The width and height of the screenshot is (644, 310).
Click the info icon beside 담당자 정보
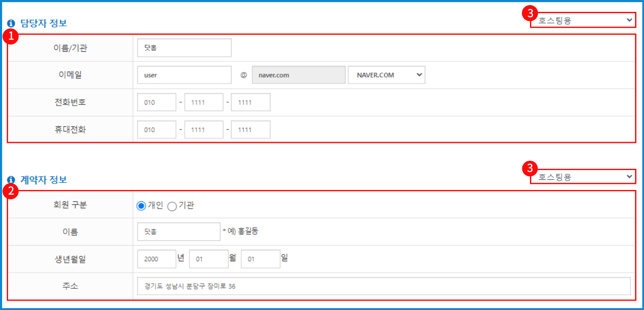[11, 23]
